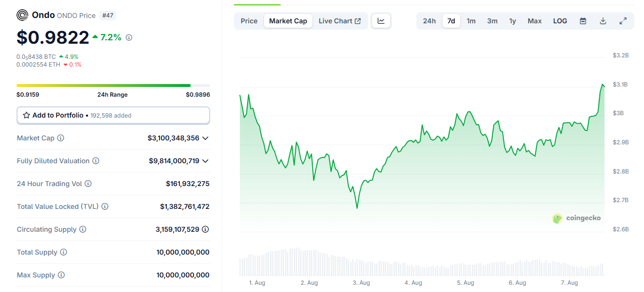Screen dimensions: 644x292
Task: Click the Add to Portfolio button
Action: pyautogui.click(x=113, y=115)
